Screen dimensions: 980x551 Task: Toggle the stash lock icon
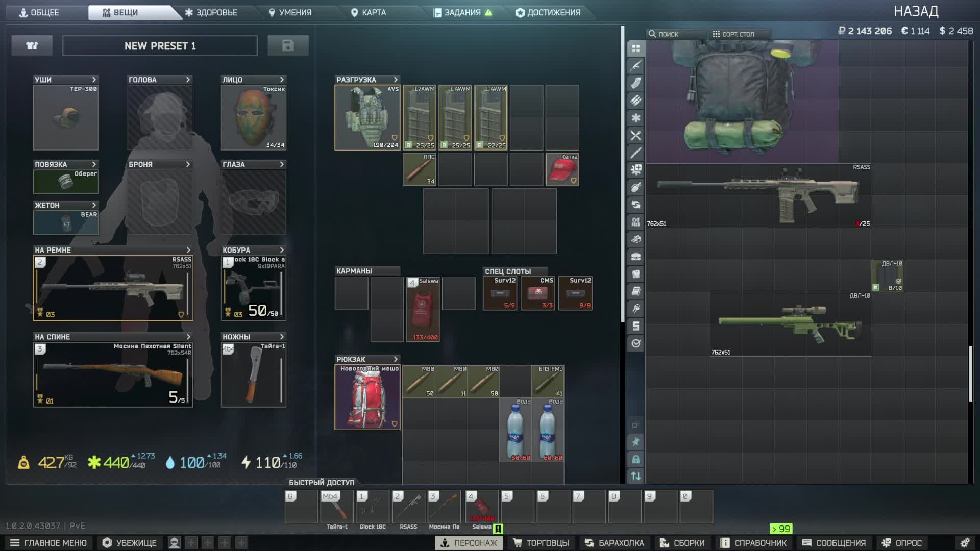635,459
